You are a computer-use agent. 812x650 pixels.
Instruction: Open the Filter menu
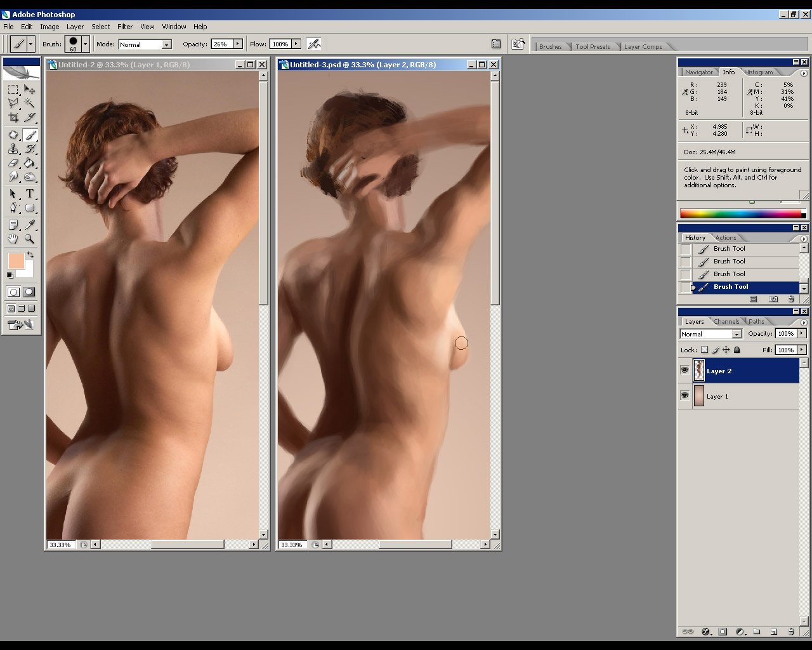[x=125, y=27]
